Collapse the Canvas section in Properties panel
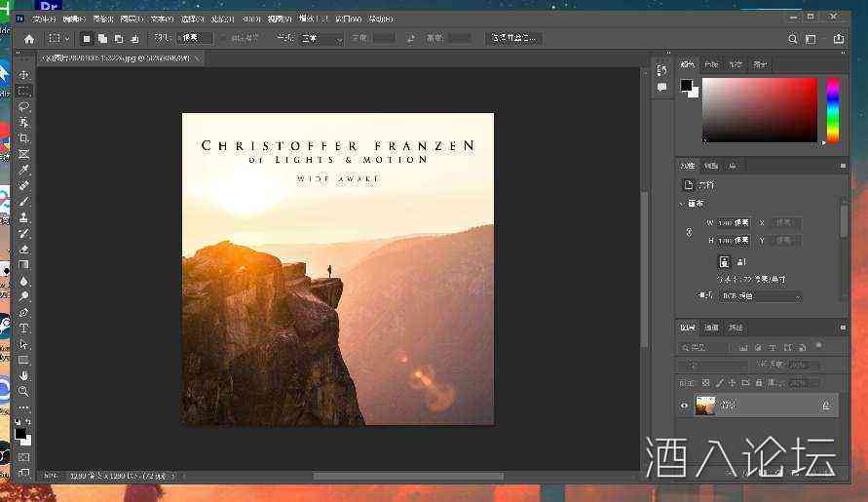This screenshot has height=502, width=868. [681, 204]
